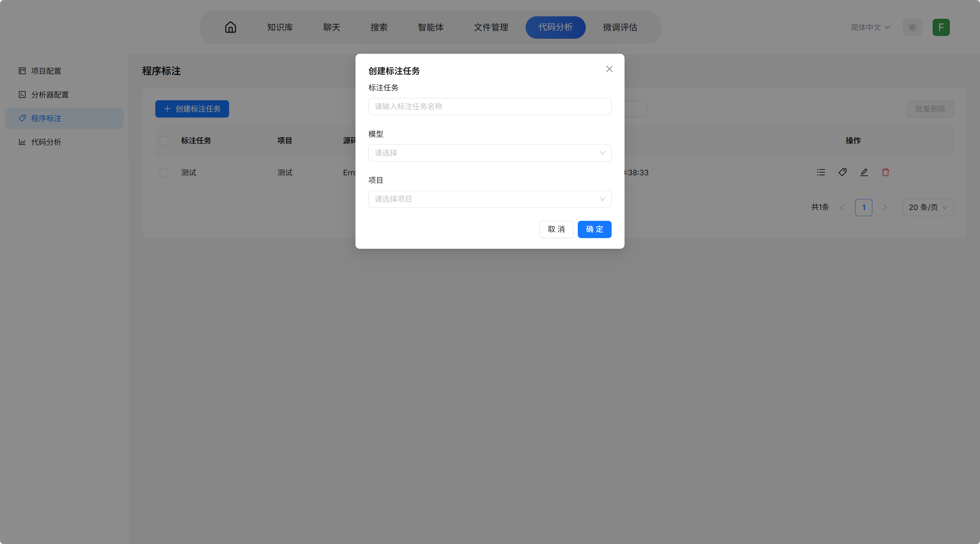Click the red trash delete icon
The height and width of the screenshot is (544, 980).
coord(886,172)
